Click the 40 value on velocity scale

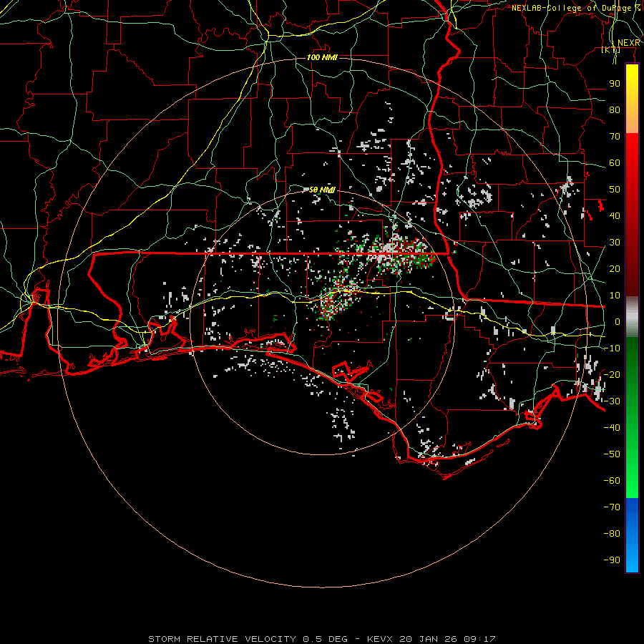[615, 215]
